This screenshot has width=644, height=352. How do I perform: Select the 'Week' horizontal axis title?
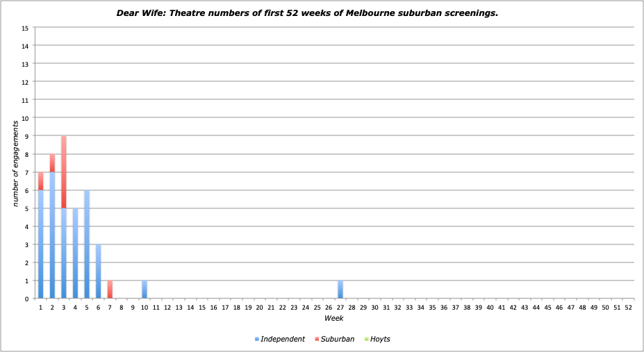tap(333, 318)
